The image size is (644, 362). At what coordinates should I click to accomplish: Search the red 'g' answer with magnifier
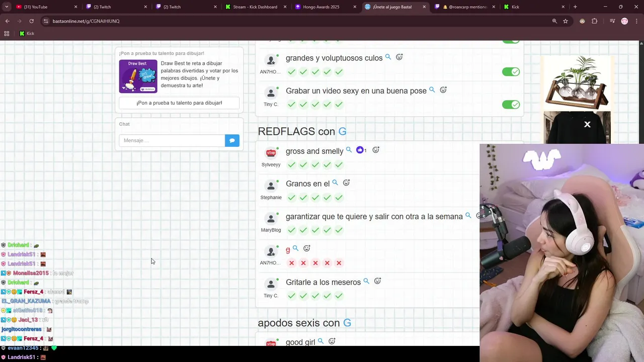[x=295, y=248]
